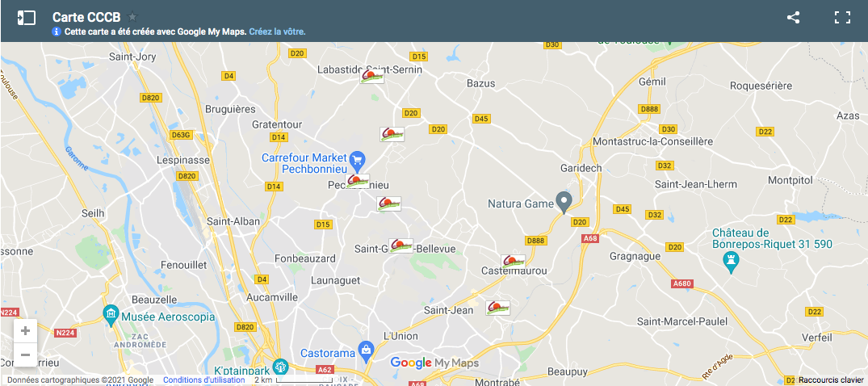Open the 'Créez la vôtre' link

[x=277, y=31]
